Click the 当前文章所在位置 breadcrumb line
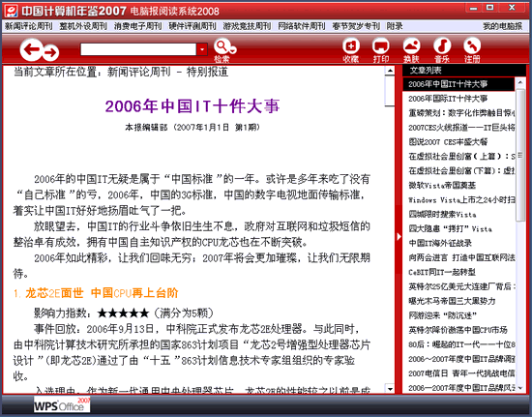Viewport: 532px width, 417px height. click(121, 72)
